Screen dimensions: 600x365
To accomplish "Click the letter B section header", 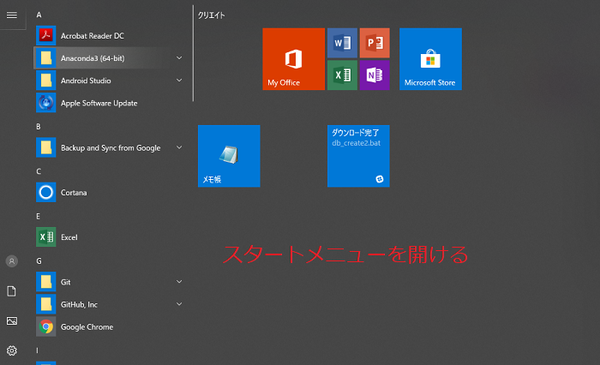I will [38, 127].
